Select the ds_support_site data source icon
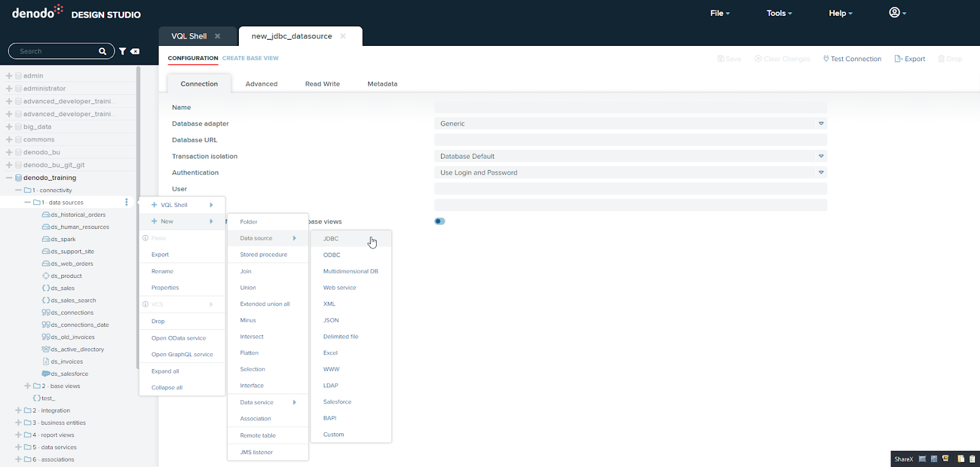980x467 pixels. click(46, 252)
